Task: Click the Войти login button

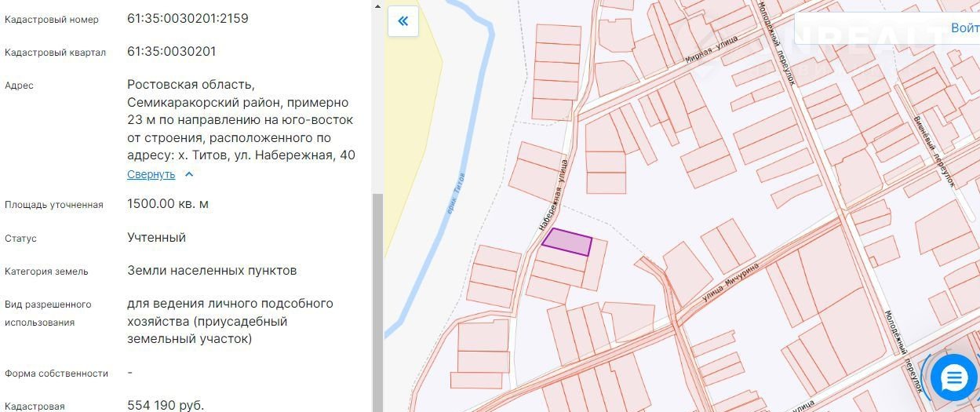Action: [x=964, y=27]
